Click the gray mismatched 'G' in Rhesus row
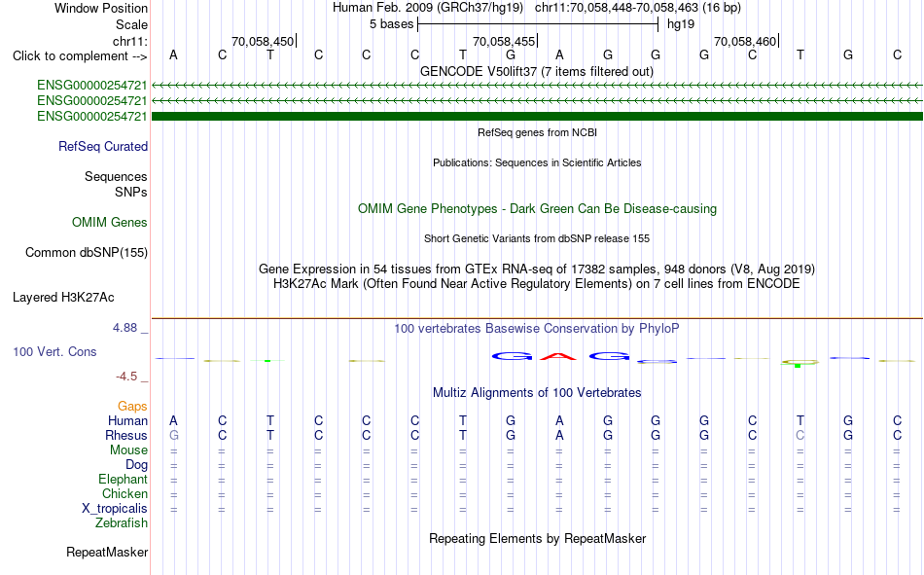Screen dimensions: 924x575 click(x=173, y=435)
